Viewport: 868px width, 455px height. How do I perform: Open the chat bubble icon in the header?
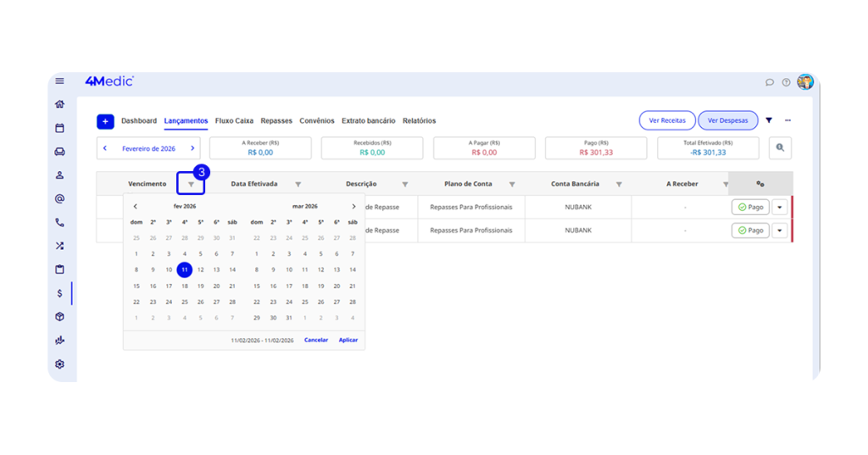point(770,82)
